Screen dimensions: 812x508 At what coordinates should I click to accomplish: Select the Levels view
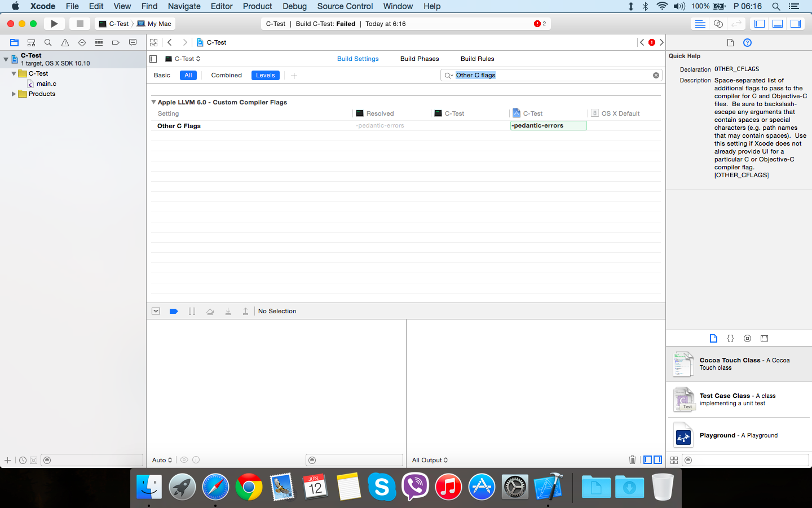[x=265, y=75]
